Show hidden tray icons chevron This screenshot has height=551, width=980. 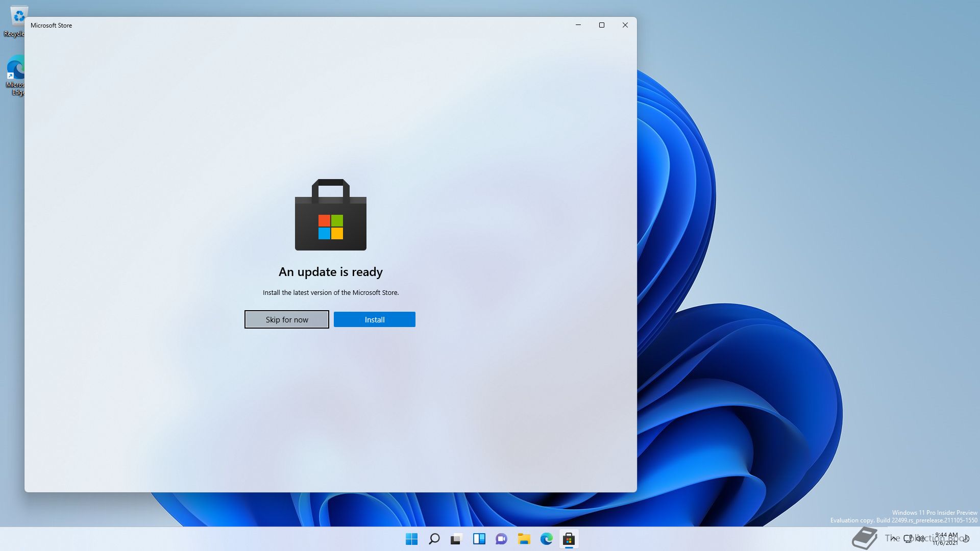pos(894,538)
